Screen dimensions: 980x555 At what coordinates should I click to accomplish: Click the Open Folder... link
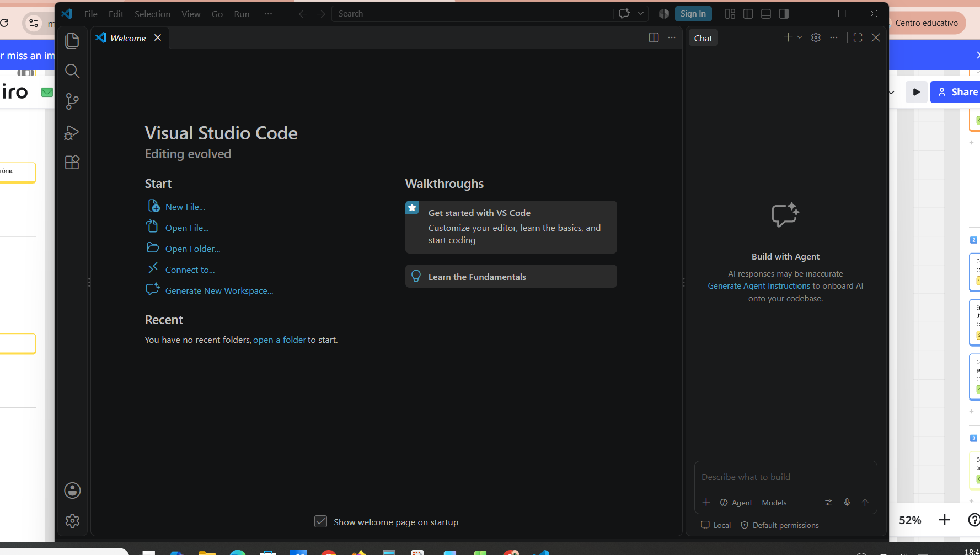tap(192, 249)
